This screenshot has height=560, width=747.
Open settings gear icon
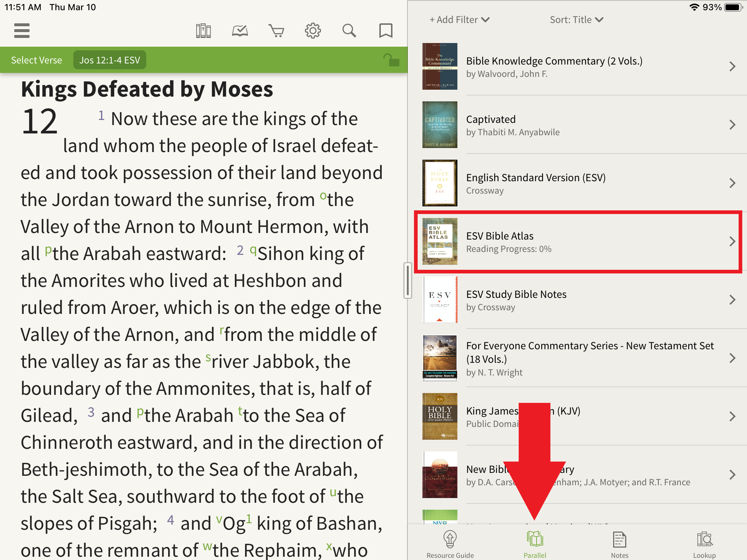coord(313,31)
